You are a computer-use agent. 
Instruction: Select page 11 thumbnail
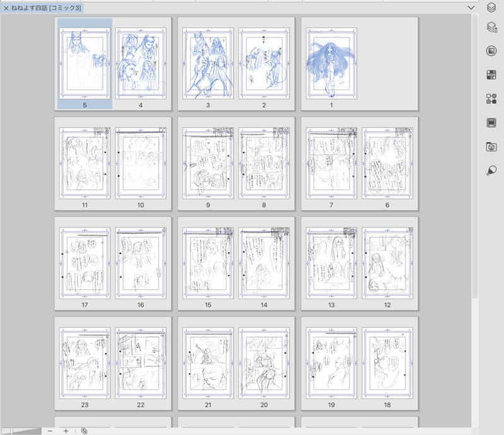(85, 163)
